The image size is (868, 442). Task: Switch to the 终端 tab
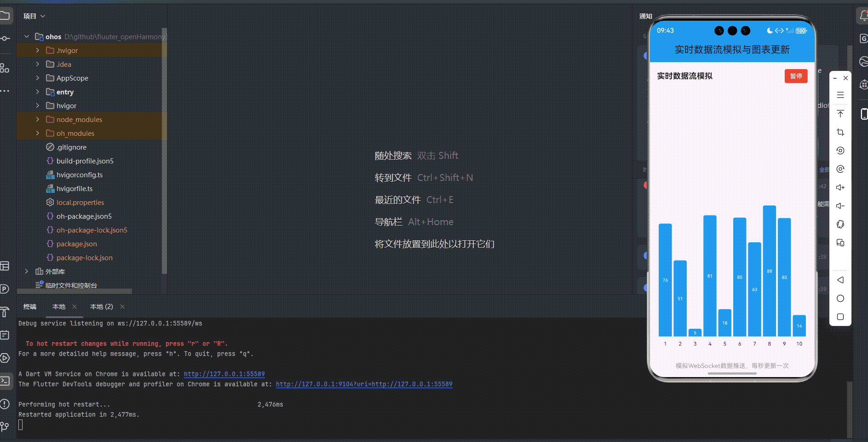point(29,306)
